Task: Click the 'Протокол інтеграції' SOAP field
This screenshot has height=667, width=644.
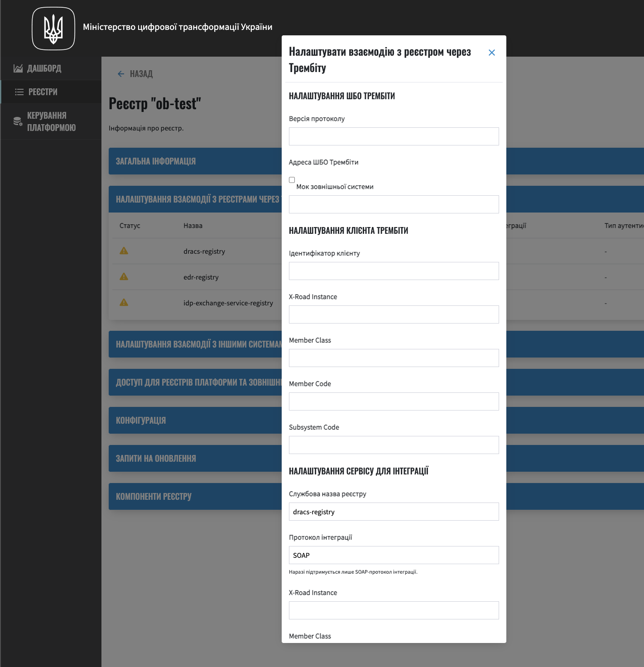Action: (x=394, y=555)
